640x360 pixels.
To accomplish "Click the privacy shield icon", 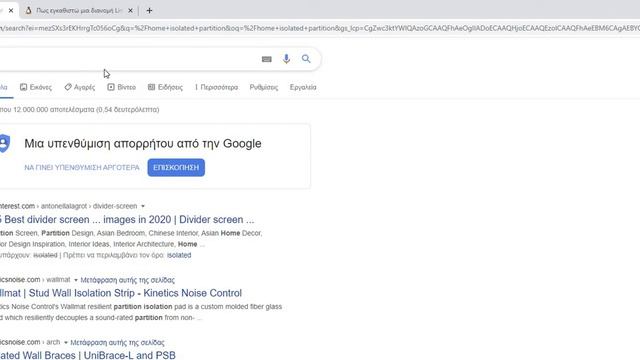I will (x=4, y=143).
